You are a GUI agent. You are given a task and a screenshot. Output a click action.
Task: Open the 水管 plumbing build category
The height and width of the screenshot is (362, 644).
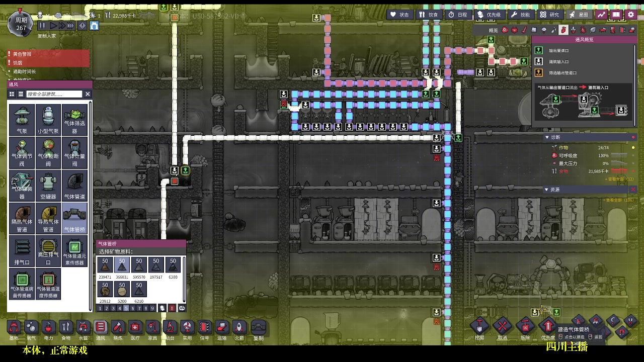(x=83, y=327)
